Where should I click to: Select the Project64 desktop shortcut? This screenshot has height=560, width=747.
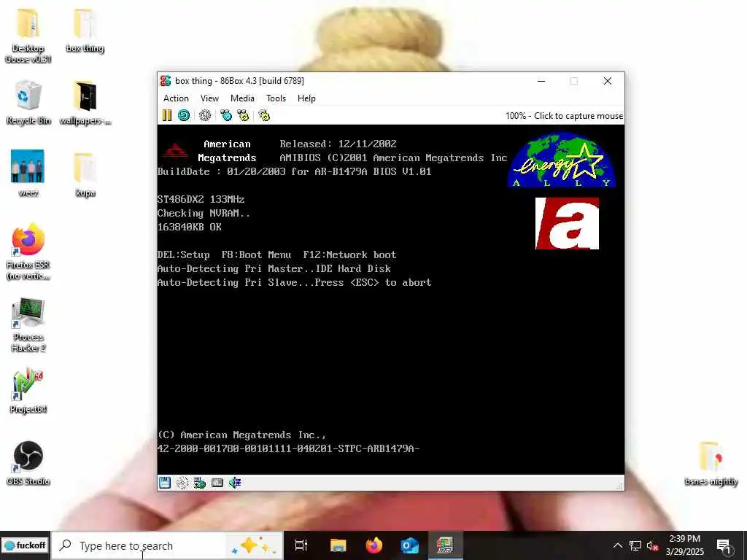coord(28,391)
